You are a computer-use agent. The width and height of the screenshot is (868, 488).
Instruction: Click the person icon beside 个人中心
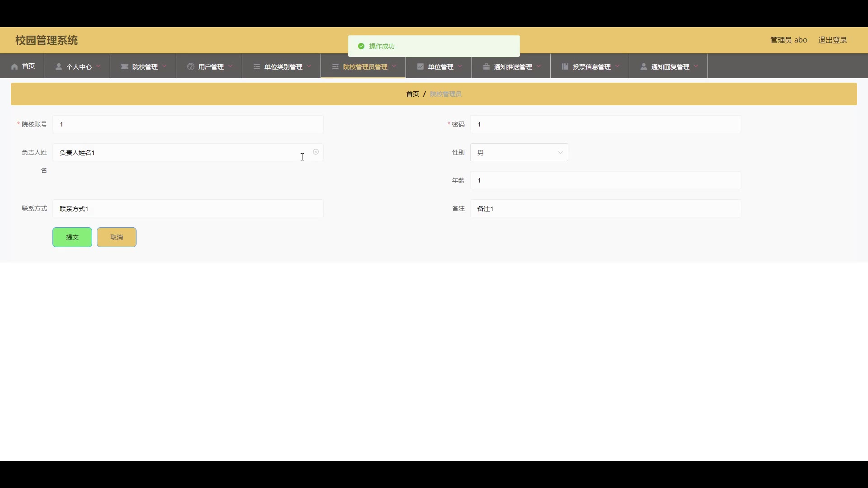point(59,66)
